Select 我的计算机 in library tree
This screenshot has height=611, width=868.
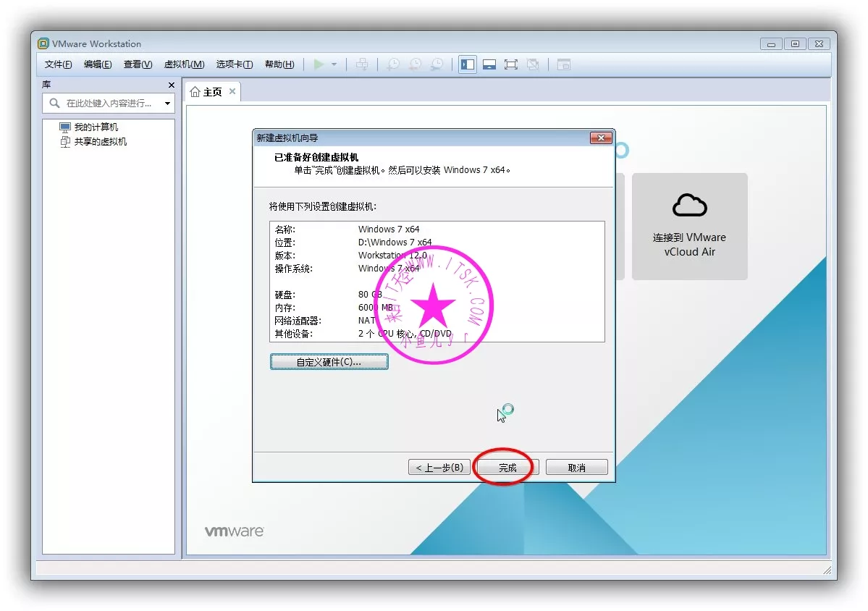tap(96, 127)
